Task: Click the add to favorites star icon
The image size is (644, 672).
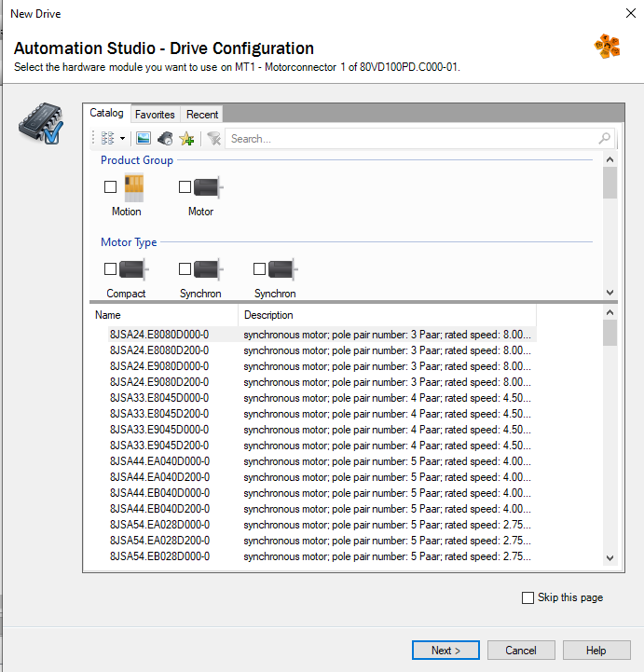Action: [x=186, y=139]
